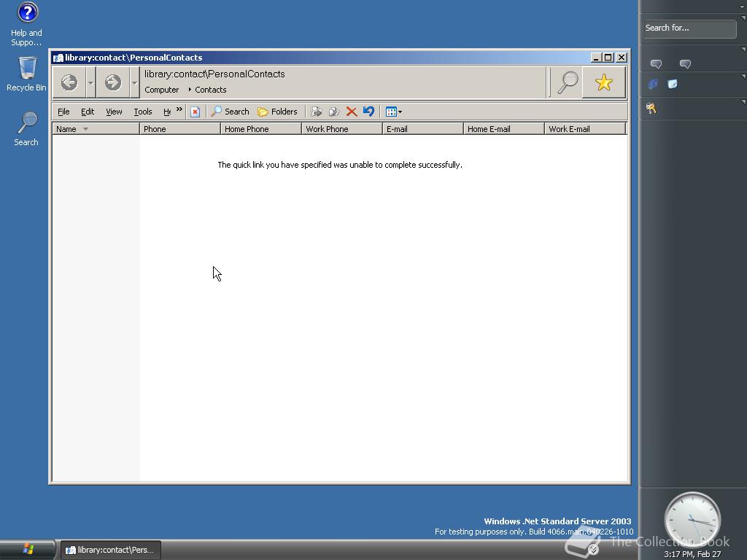Screen dimensions: 747x560
Task: Open the truncated Help menu
Action: 167,112
